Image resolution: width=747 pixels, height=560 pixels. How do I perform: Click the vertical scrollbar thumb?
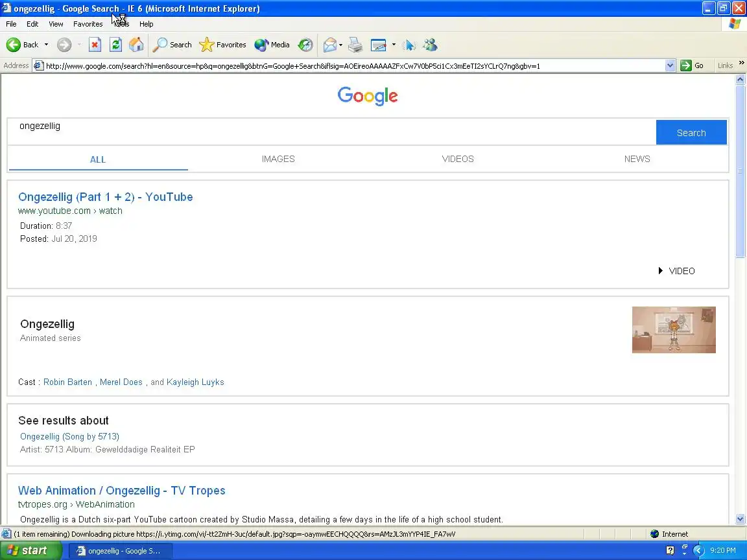(x=741, y=171)
